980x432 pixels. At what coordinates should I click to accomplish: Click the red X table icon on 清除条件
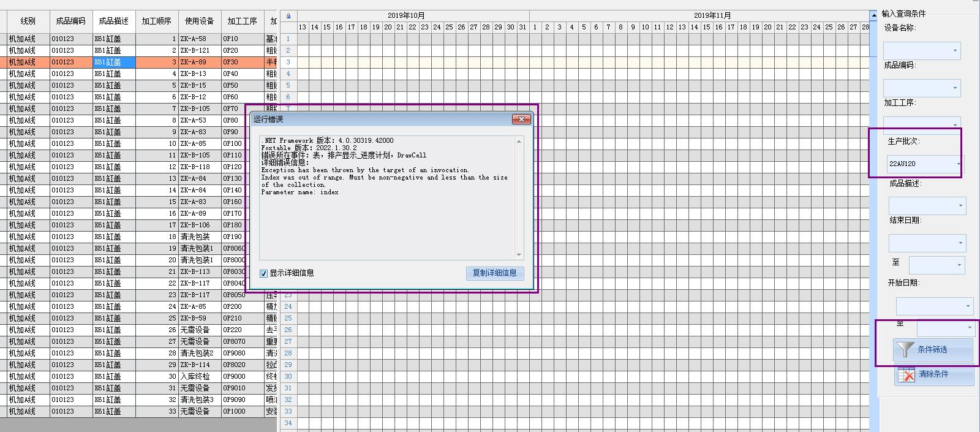pos(906,374)
